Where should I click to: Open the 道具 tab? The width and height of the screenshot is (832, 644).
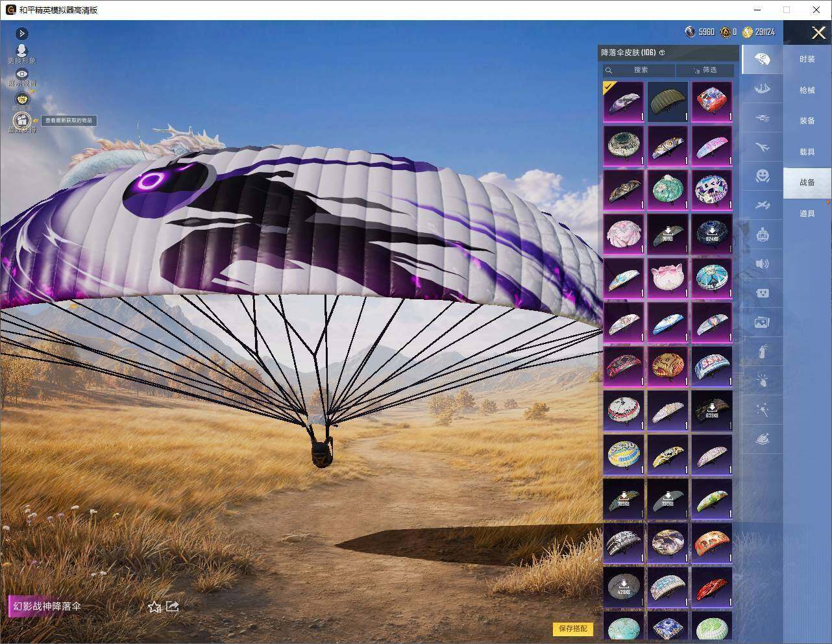click(x=807, y=214)
